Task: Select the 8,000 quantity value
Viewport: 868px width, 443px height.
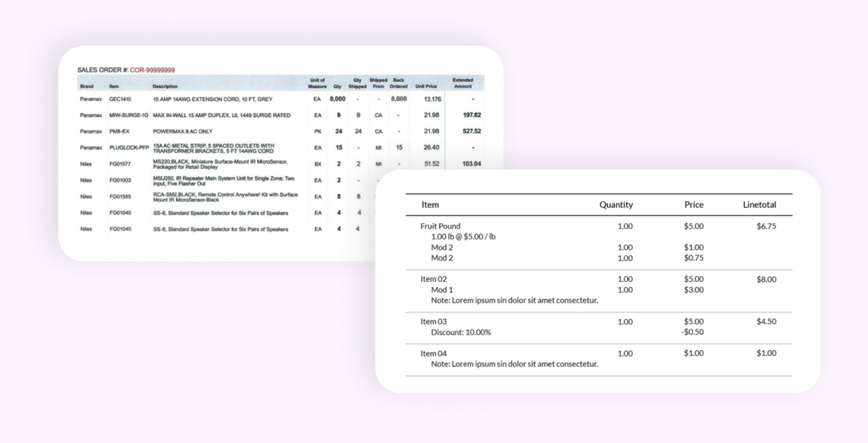Action: [337, 99]
